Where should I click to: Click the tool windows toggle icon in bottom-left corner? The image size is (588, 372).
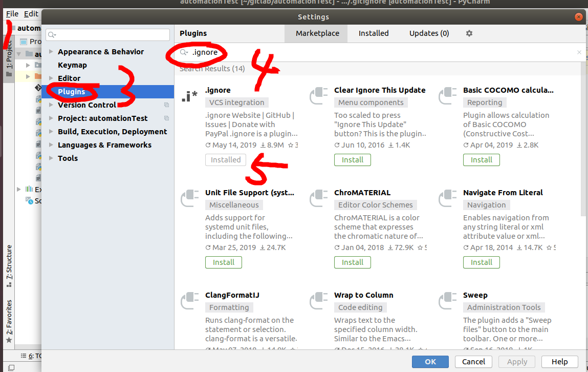pyautogui.click(x=11, y=367)
